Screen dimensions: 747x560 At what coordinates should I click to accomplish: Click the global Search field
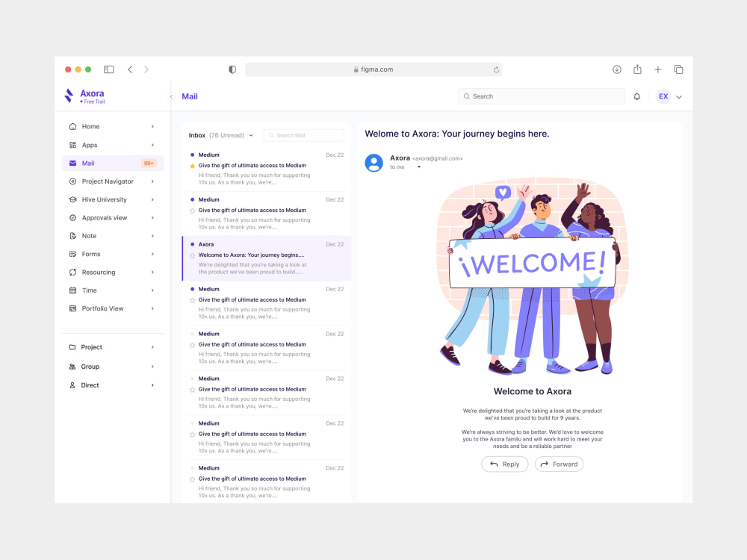tap(541, 96)
